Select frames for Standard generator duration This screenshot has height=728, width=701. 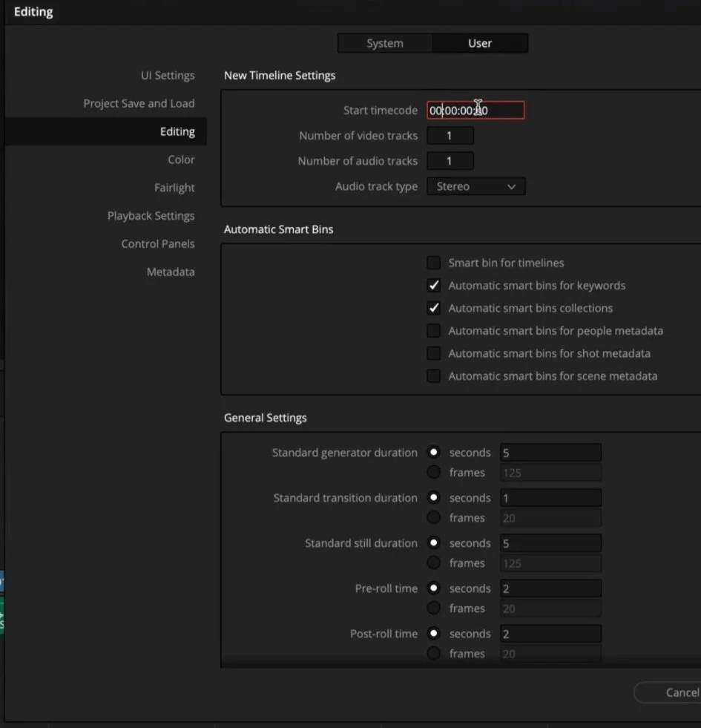coord(433,472)
